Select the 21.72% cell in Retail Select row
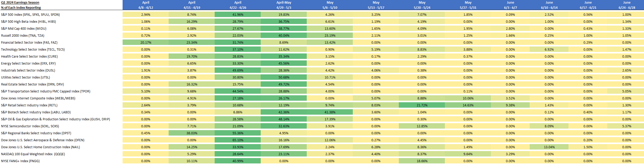Image resolution: width=644 pixels, height=165 pixels. pos(422,105)
